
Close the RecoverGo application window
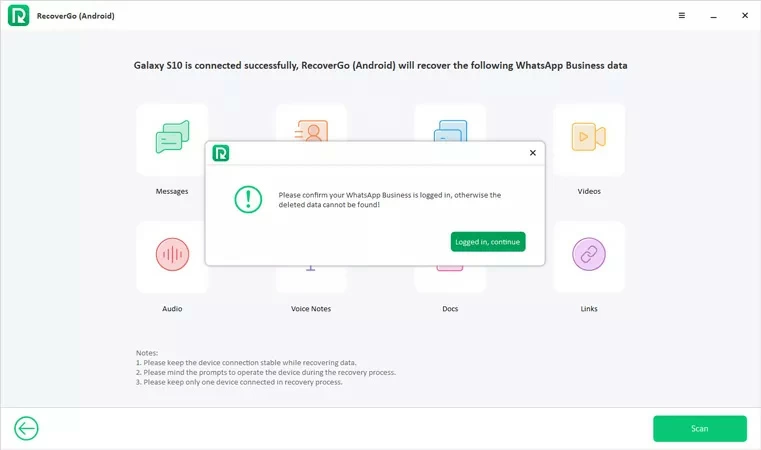pos(745,16)
